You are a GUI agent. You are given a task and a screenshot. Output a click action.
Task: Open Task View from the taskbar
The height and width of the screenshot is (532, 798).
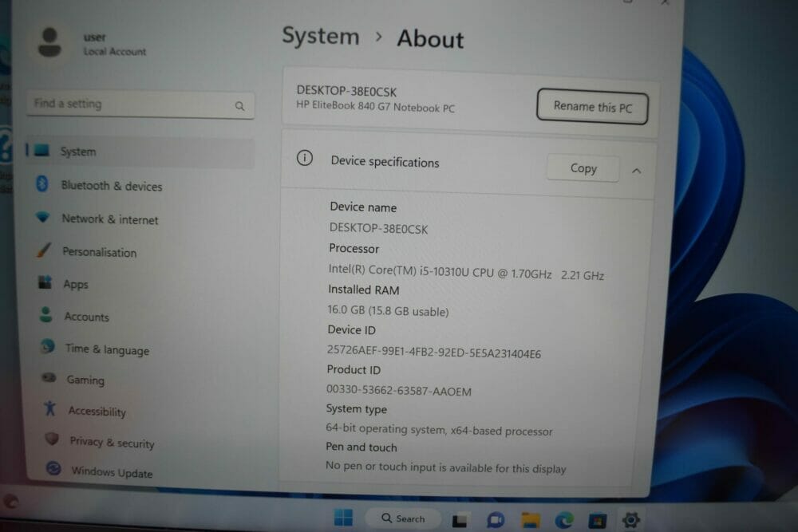tap(460, 520)
